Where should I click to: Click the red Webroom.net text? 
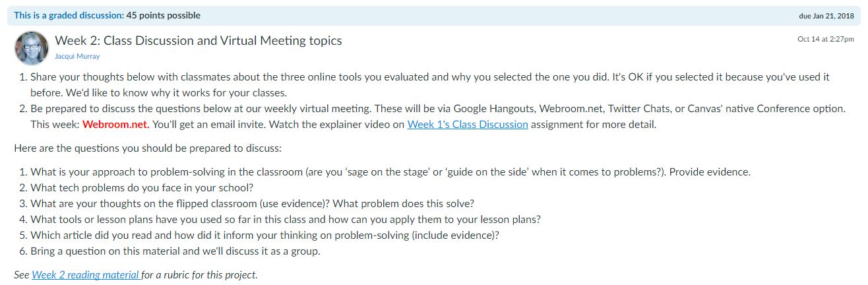(116, 124)
